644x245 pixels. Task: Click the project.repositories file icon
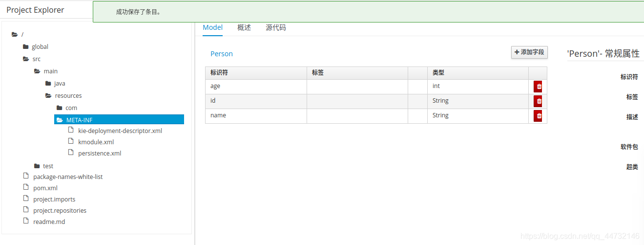26,210
